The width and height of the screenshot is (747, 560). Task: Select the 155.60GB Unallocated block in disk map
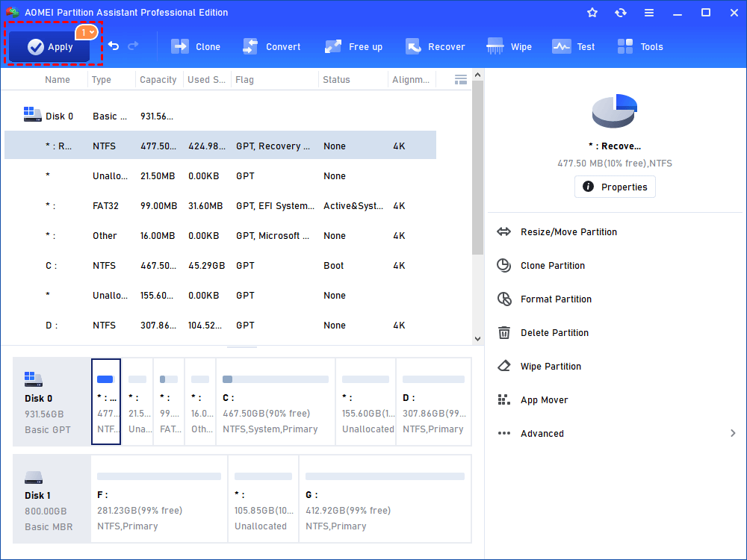366,402
